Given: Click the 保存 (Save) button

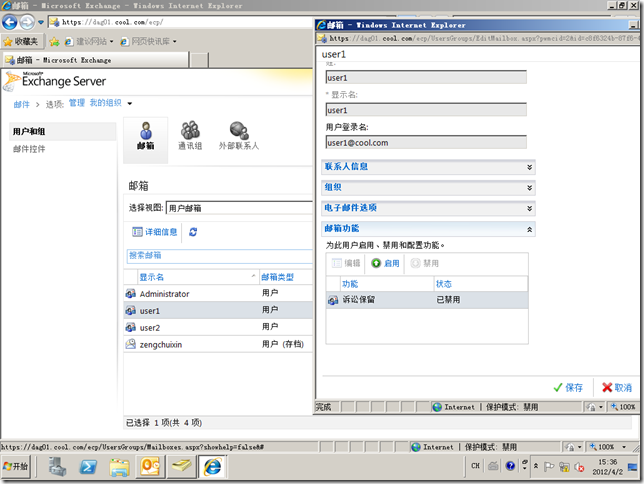Looking at the screenshot, I should point(567,387).
